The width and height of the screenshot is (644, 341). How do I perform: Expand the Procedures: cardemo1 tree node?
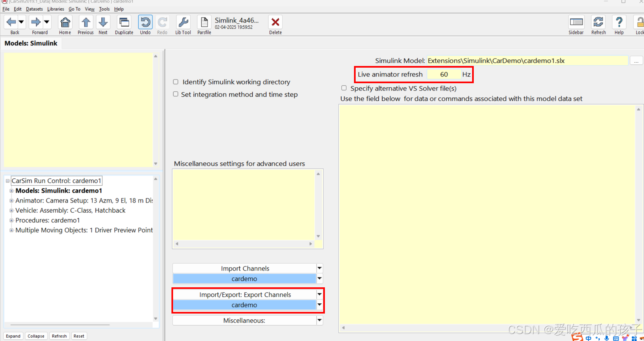[x=11, y=220]
